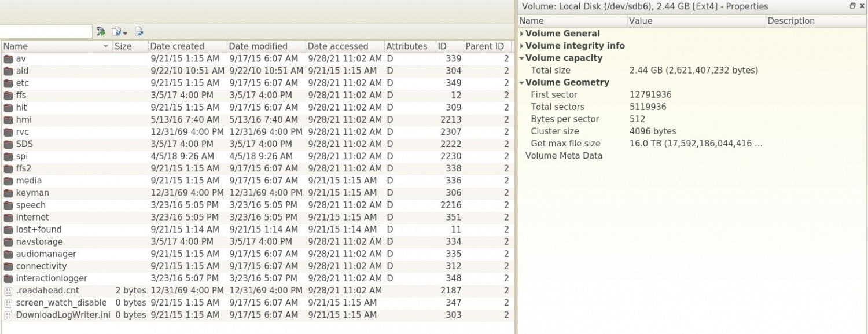Image resolution: width=868 pixels, height=334 pixels.
Task: Click ID 2213 in the hmi row
Action: coord(451,119)
